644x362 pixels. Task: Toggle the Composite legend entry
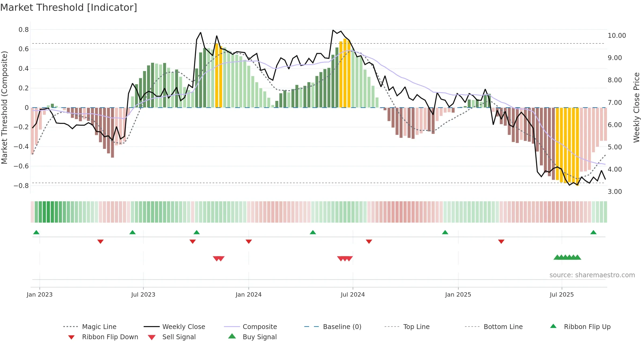(250, 327)
